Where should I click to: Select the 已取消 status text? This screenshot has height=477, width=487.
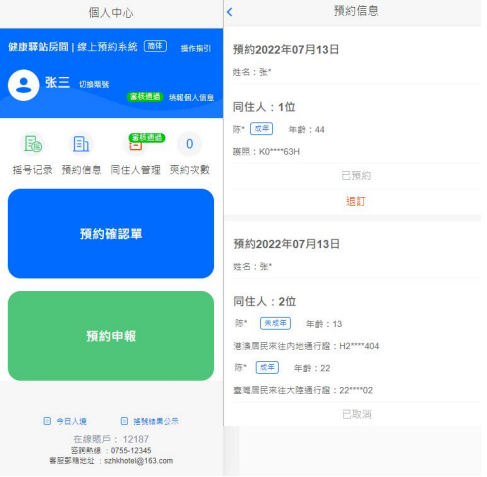point(356,414)
